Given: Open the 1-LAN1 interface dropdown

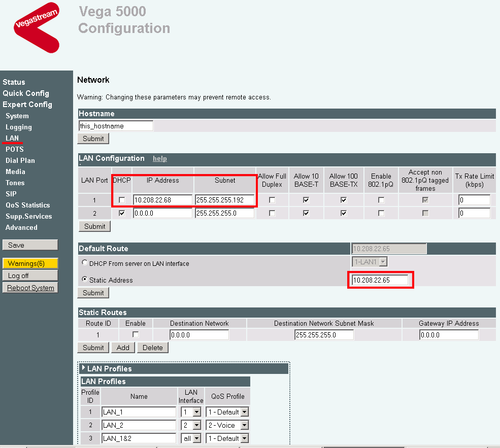Looking at the screenshot, I should 370,262.
